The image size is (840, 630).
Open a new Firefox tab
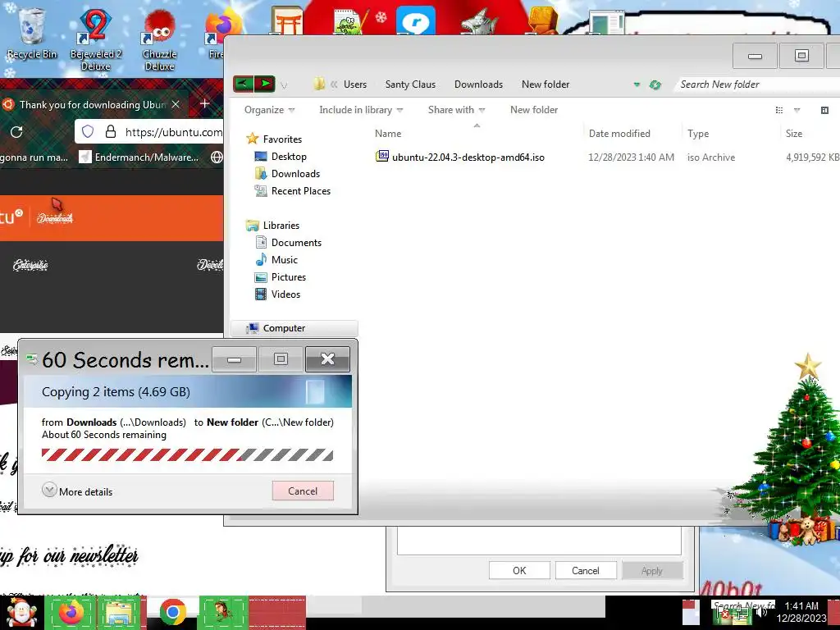(x=204, y=104)
